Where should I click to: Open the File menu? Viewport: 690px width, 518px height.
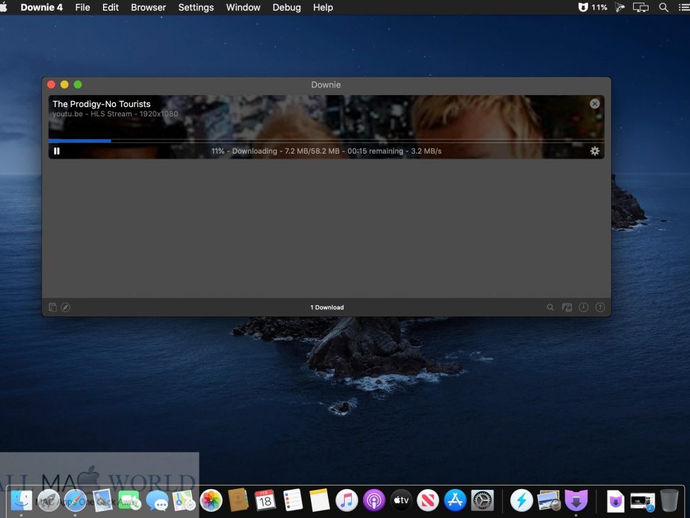click(82, 7)
